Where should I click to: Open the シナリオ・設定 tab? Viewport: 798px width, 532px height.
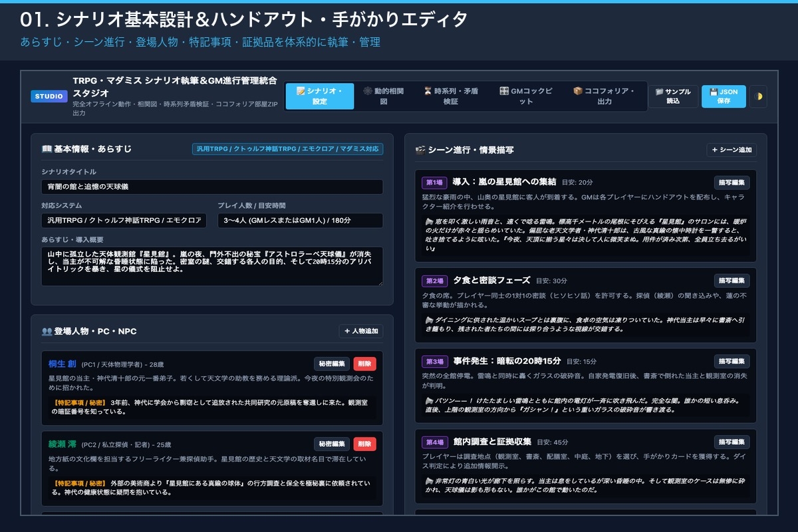pyautogui.click(x=320, y=96)
